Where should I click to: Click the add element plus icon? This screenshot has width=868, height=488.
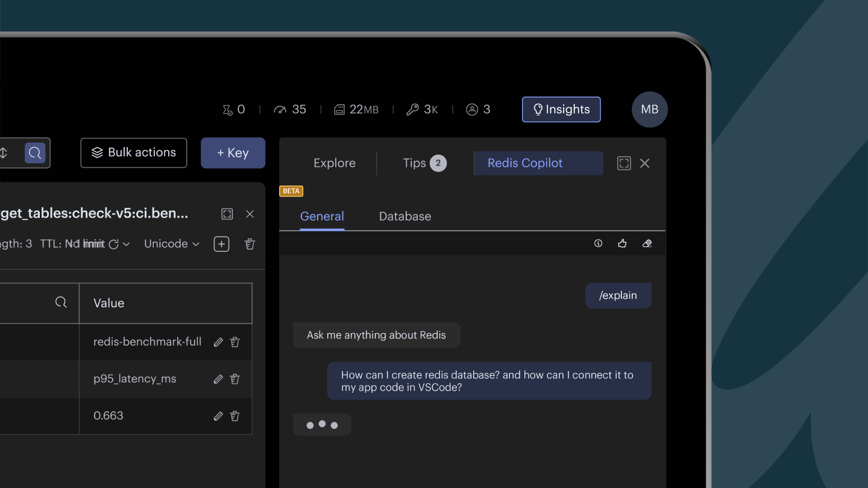click(222, 244)
